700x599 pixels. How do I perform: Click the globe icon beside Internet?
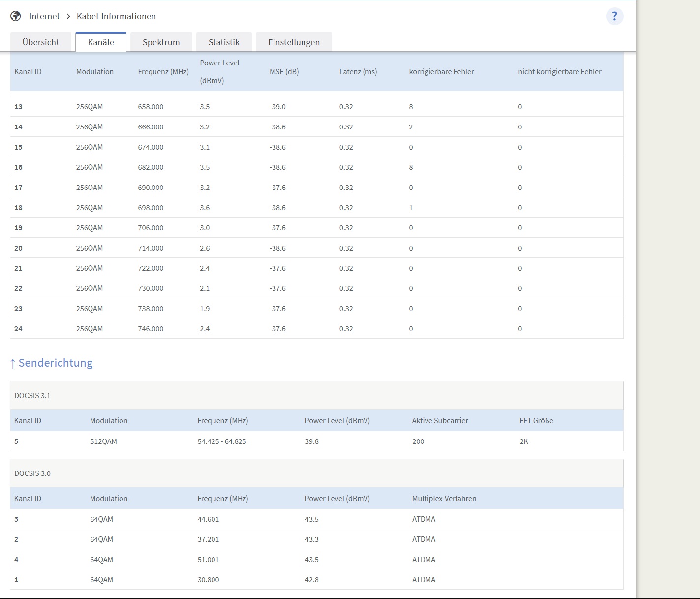pyautogui.click(x=16, y=16)
